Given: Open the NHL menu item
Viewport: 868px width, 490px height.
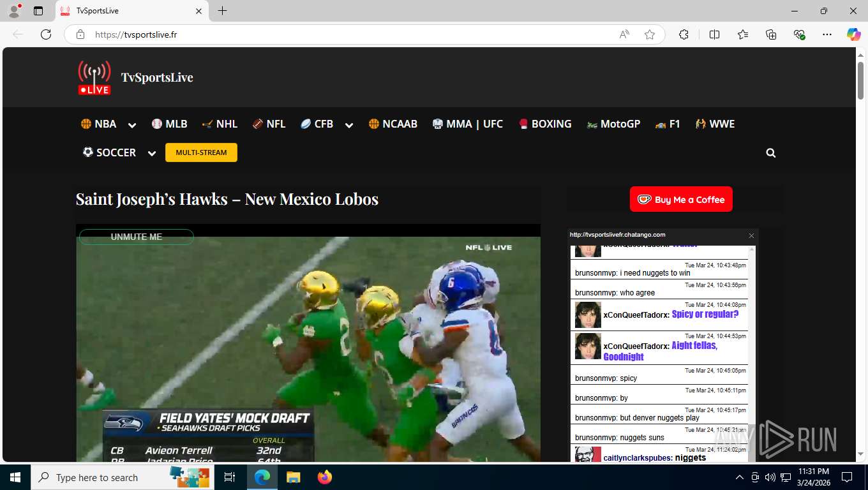Looking at the screenshot, I should point(220,124).
